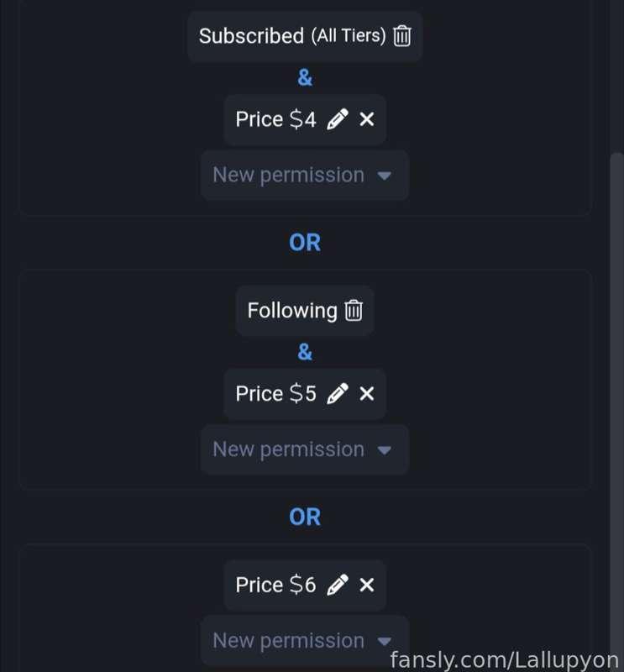The image size is (624, 672).
Task: Open New permission dropdown under Price $4
Action: pos(305,176)
